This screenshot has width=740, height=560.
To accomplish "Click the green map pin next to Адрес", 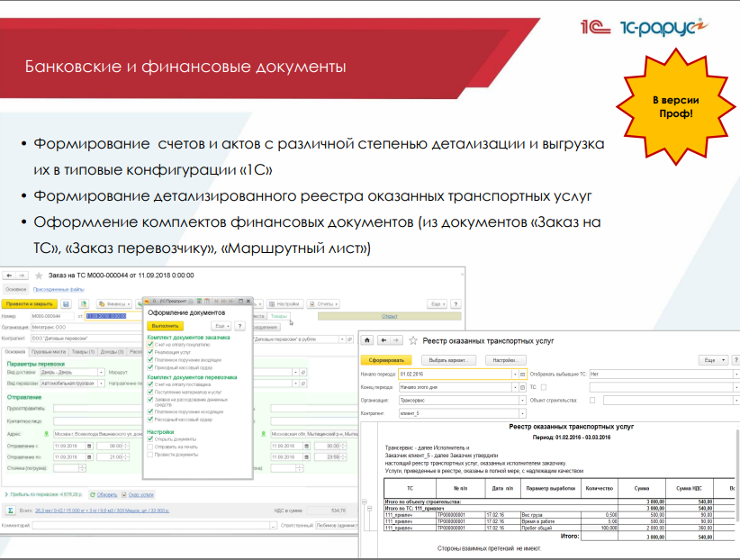I will [x=46, y=433].
